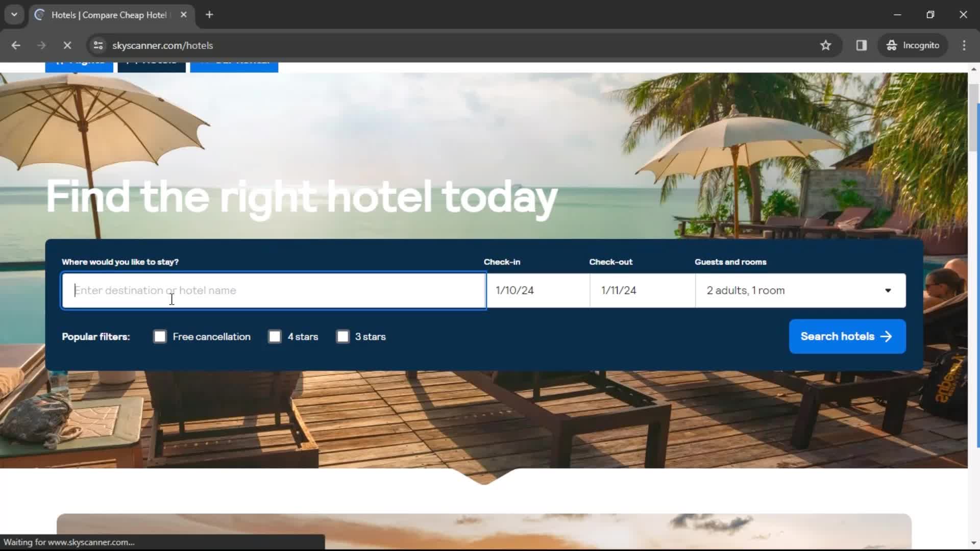Open the browser side panel icon
This screenshot has width=980, height=551.
pos(862,45)
